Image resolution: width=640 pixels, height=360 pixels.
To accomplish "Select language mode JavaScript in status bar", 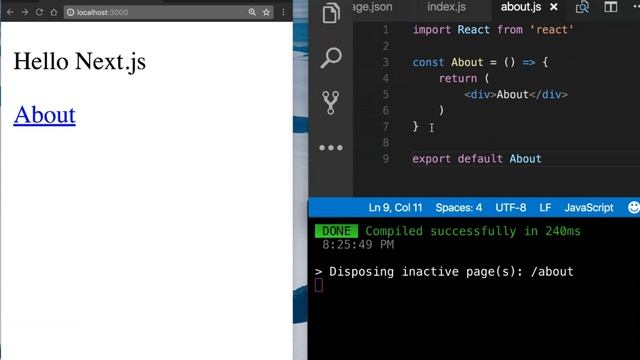I will [589, 208].
